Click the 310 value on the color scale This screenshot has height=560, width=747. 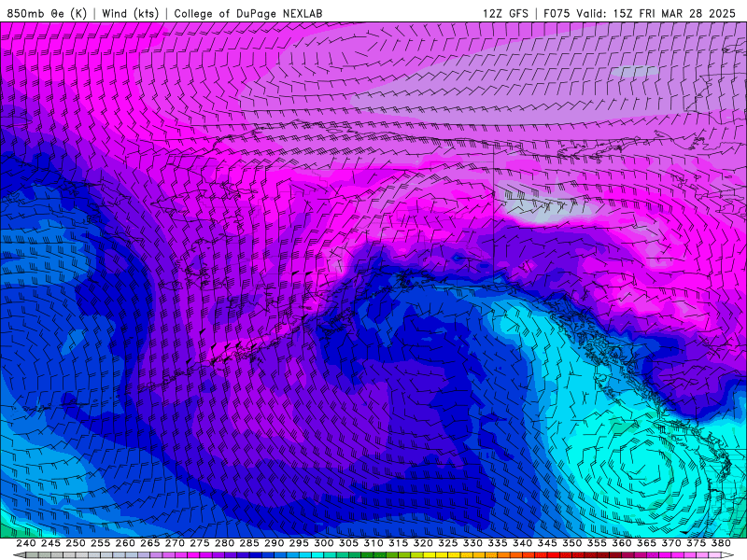[x=373, y=543]
